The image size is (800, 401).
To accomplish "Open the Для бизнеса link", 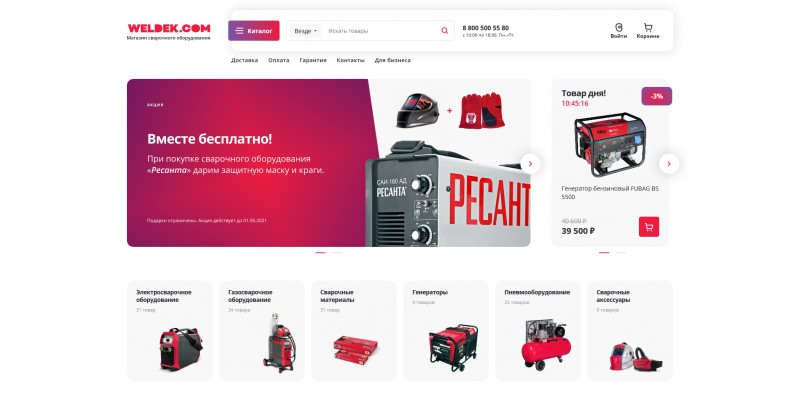I will tap(392, 60).
